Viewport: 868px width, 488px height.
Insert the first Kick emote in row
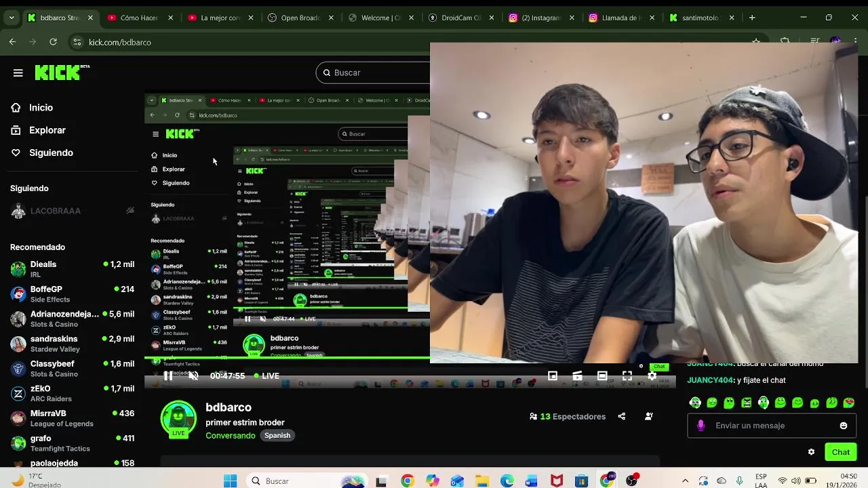(x=695, y=403)
